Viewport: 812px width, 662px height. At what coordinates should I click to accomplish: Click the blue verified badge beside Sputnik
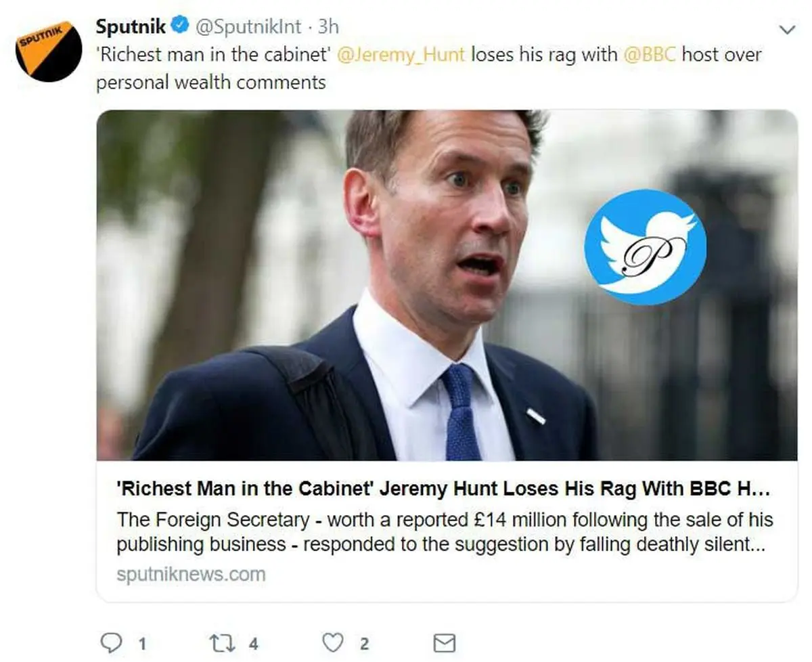179,26
